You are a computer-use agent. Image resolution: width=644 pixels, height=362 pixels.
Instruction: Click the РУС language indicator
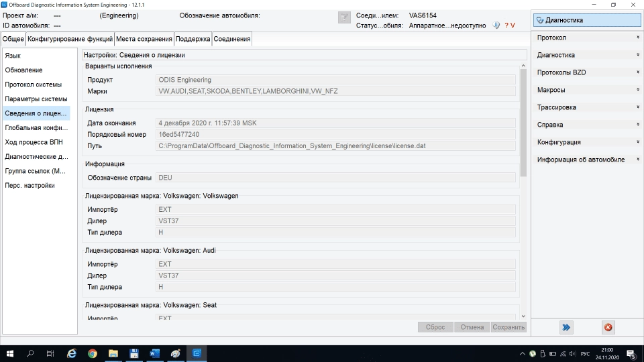(x=585, y=353)
